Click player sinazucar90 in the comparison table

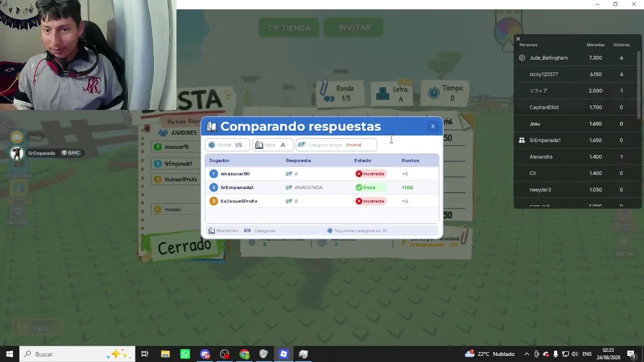(235, 173)
